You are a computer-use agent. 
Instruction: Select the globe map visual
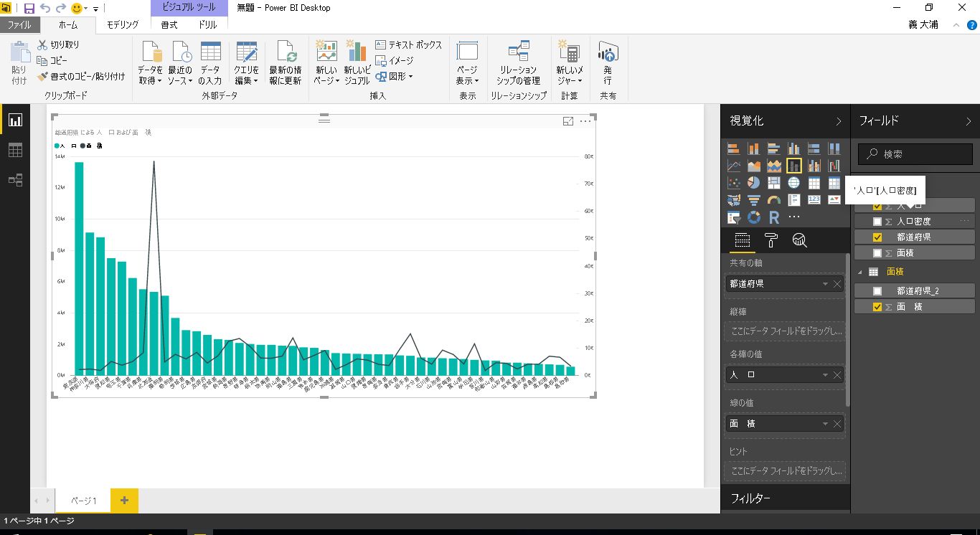click(793, 183)
